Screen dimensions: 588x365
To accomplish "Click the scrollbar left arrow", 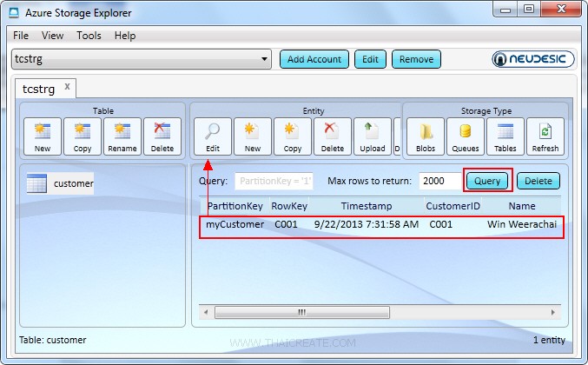I will (x=206, y=312).
